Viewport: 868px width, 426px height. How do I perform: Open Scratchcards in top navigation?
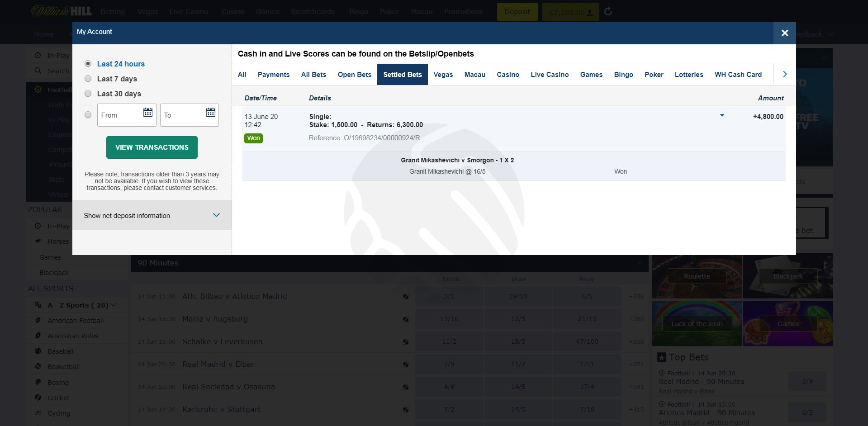313,11
